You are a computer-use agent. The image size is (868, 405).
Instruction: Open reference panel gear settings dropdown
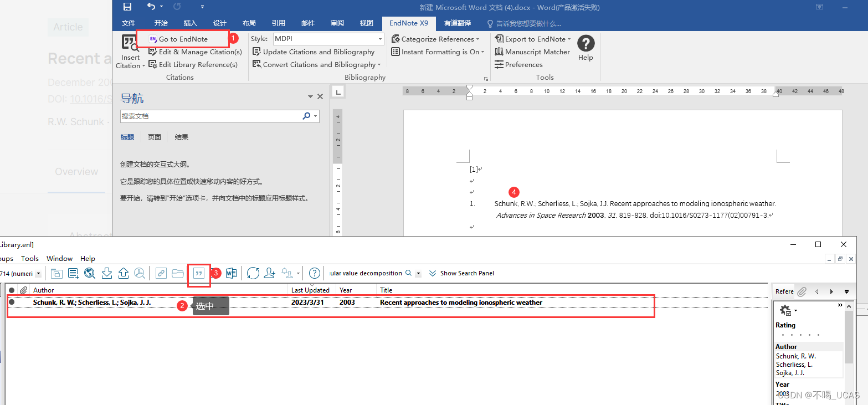coord(788,310)
